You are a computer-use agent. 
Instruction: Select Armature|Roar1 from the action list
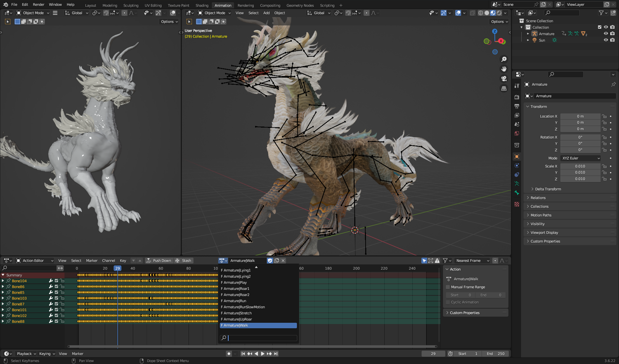coord(236,289)
